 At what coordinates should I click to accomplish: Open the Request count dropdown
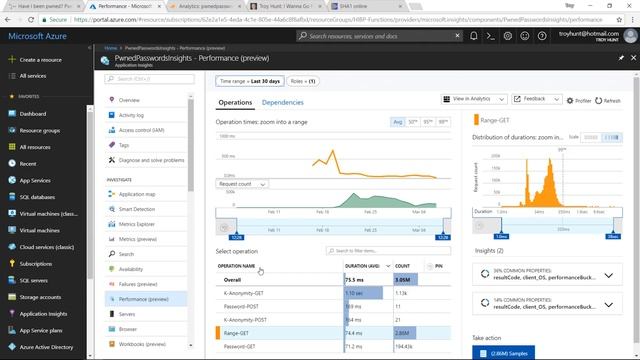[x=242, y=184]
